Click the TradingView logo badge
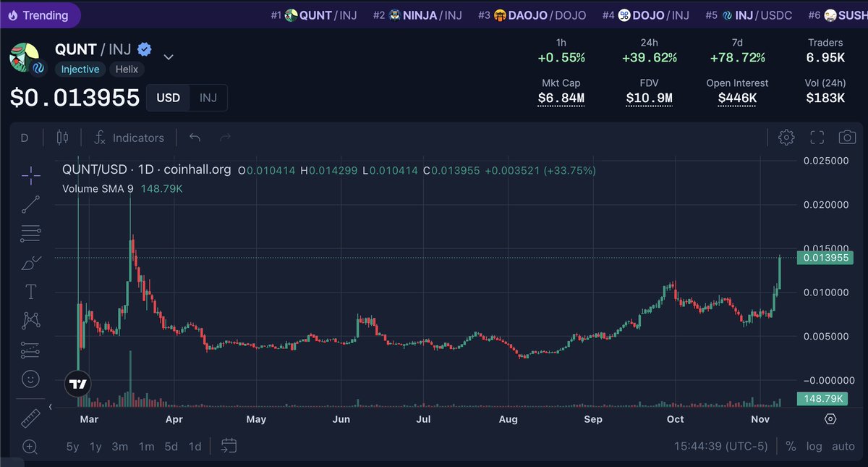The height and width of the screenshot is (467, 868). [78, 383]
